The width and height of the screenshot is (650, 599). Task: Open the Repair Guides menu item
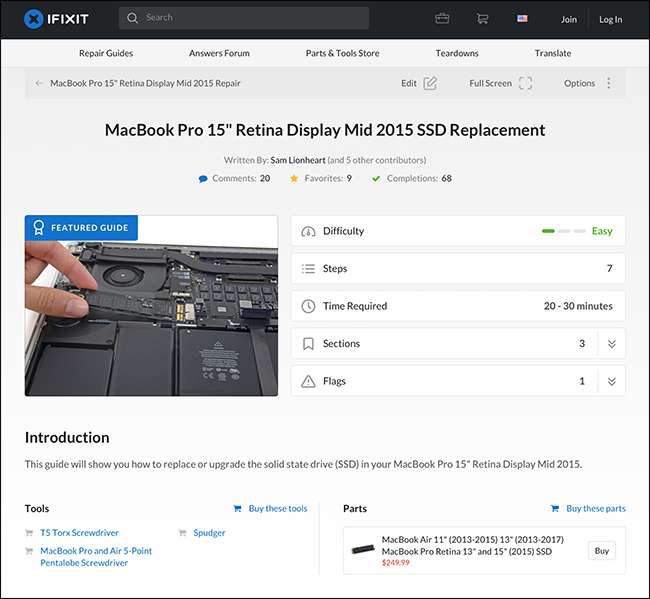click(106, 53)
